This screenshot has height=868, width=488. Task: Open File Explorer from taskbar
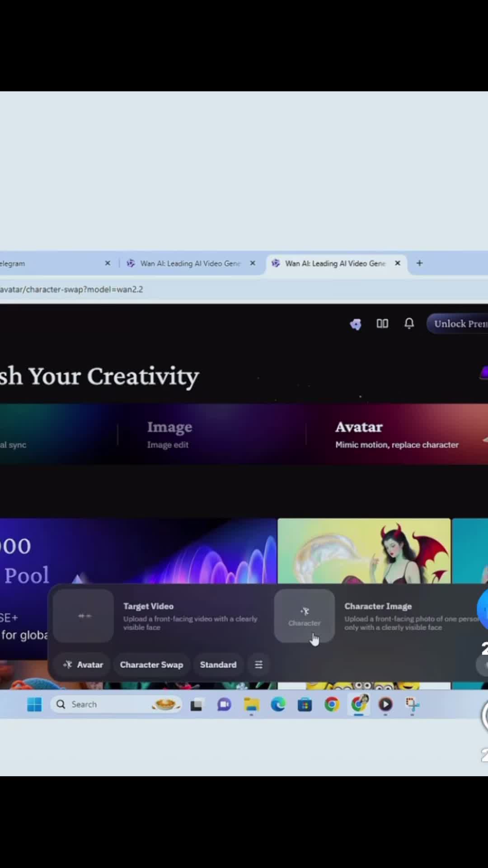[x=251, y=705]
